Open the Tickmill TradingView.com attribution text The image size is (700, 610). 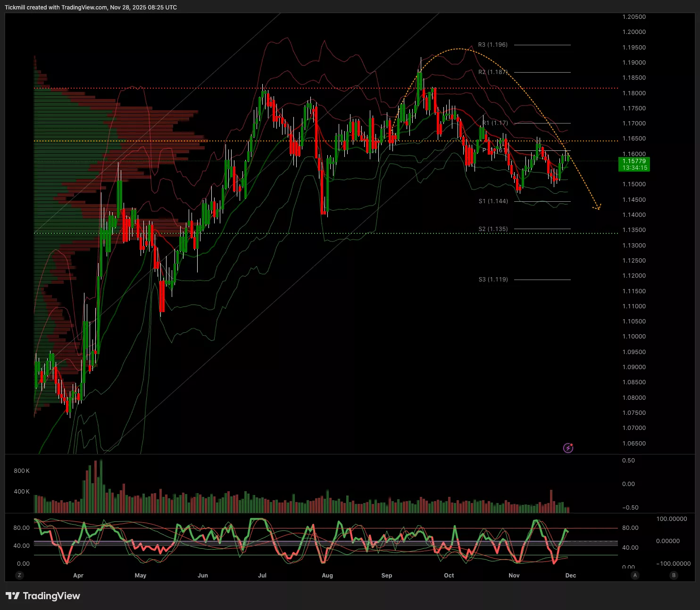coord(91,8)
